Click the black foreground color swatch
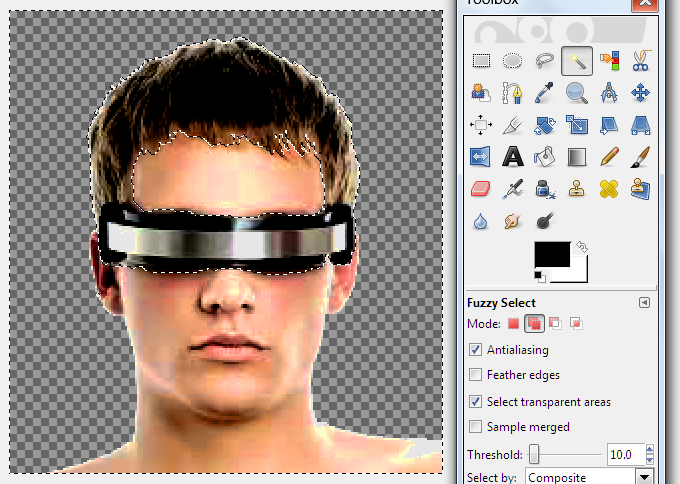This screenshot has width=680, height=484. pyautogui.click(x=555, y=256)
